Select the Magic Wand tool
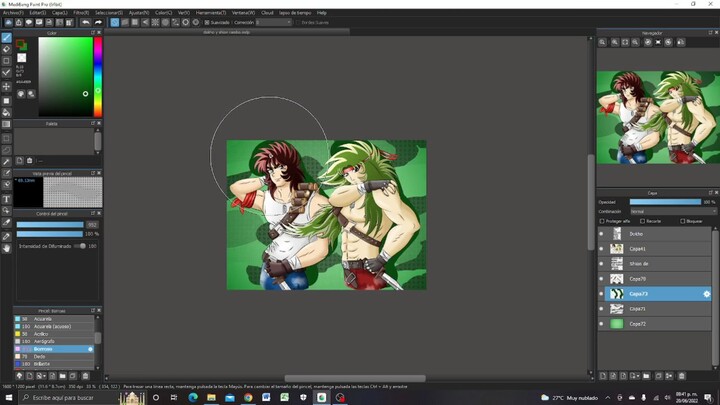720x405 pixels. coord(6,162)
